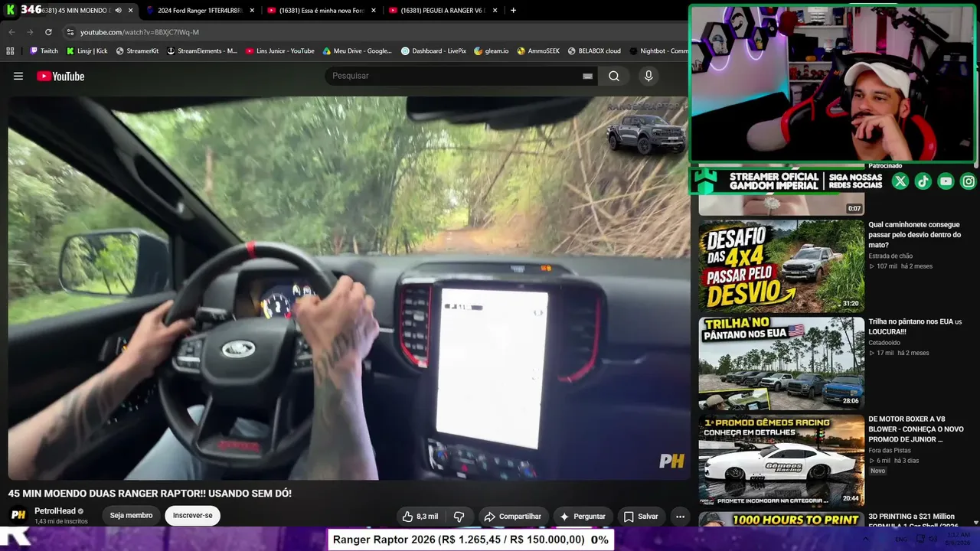Viewport: 980px width, 551px height.
Task: Open the AmmoSEEK bookmark
Action: click(538, 51)
